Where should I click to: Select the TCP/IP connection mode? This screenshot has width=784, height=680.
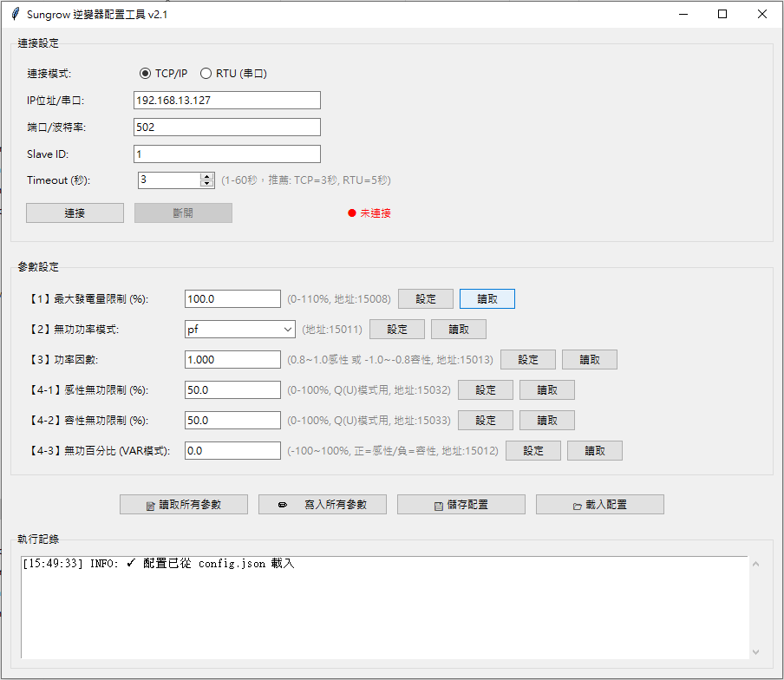point(146,74)
